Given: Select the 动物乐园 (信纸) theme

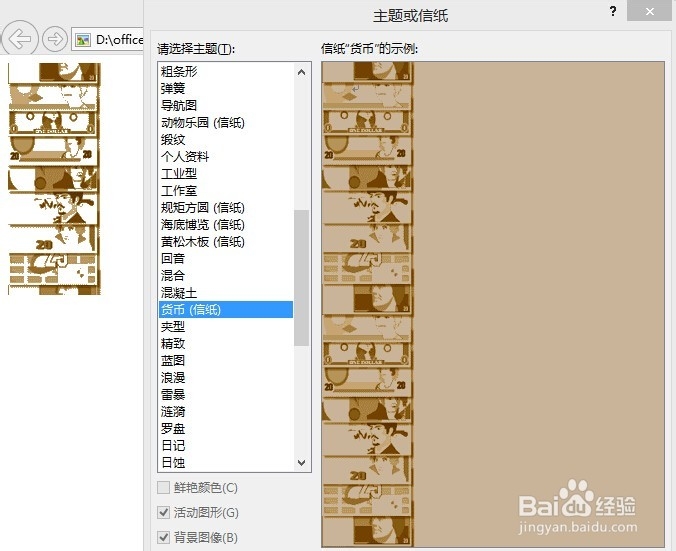Looking at the screenshot, I should pyautogui.click(x=226, y=122).
